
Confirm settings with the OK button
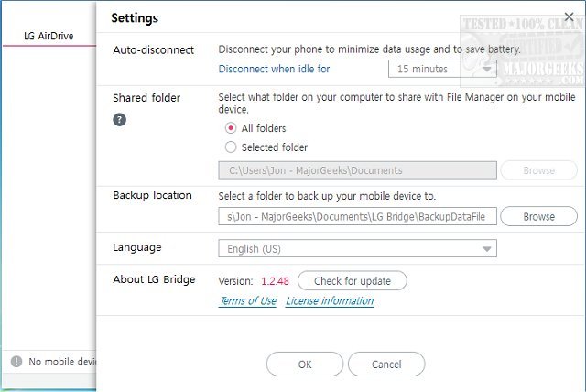(x=305, y=365)
